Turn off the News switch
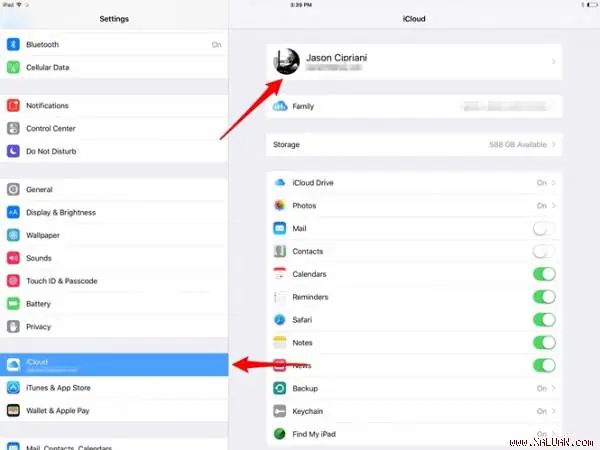600x450 pixels. click(x=544, y=365)
